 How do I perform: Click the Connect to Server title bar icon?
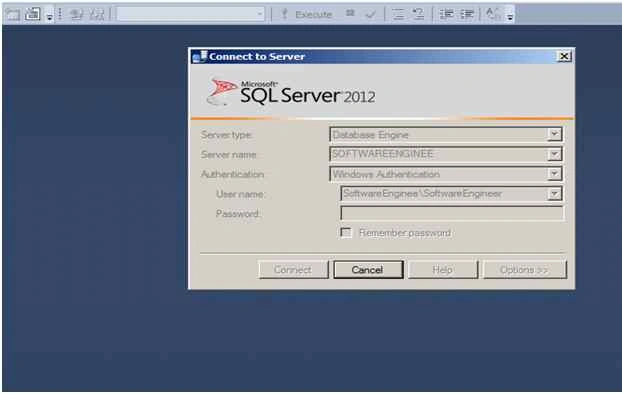pos(199,57)
